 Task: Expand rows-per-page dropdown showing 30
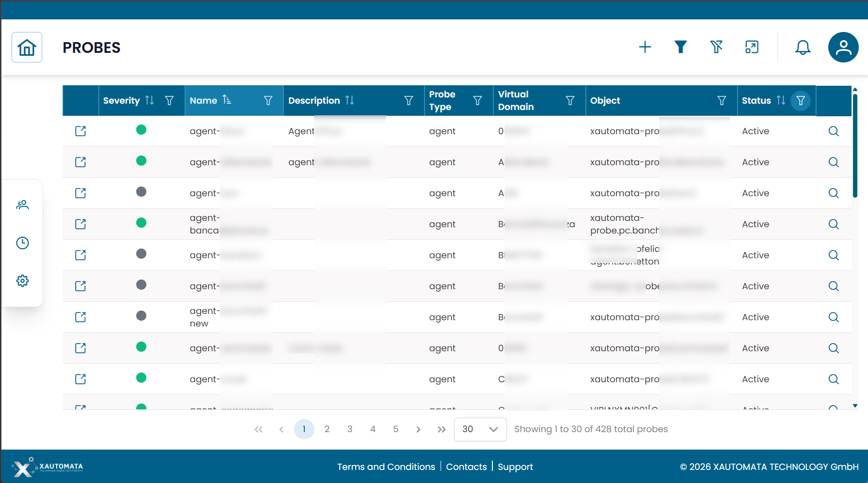[x=480, y=429]
